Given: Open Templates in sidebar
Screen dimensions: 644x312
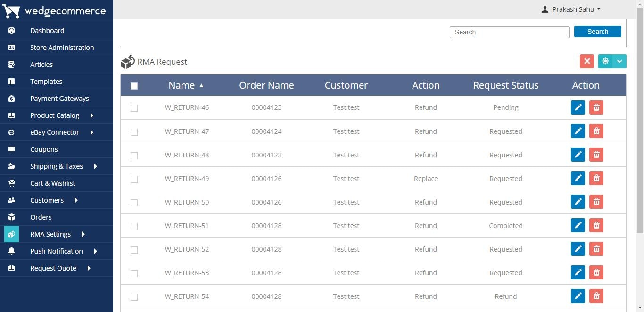Looking at the screenshot, I should coord(46,82).
